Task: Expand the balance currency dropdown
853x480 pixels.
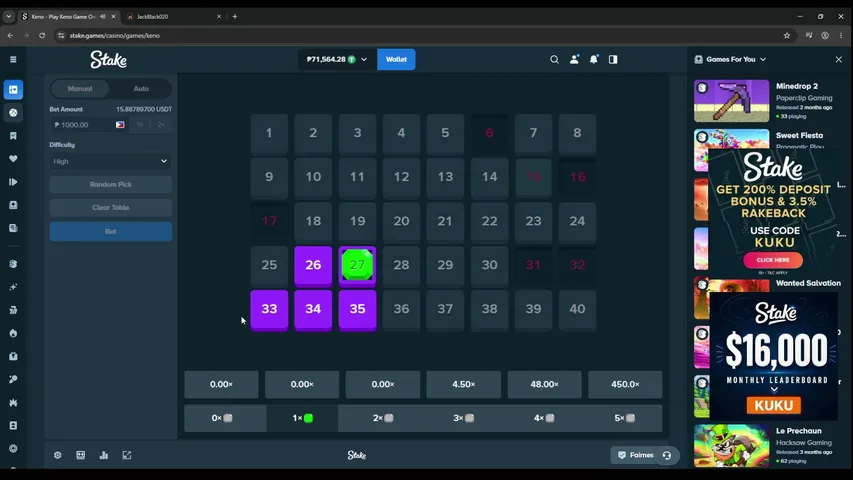Action: 364,59
